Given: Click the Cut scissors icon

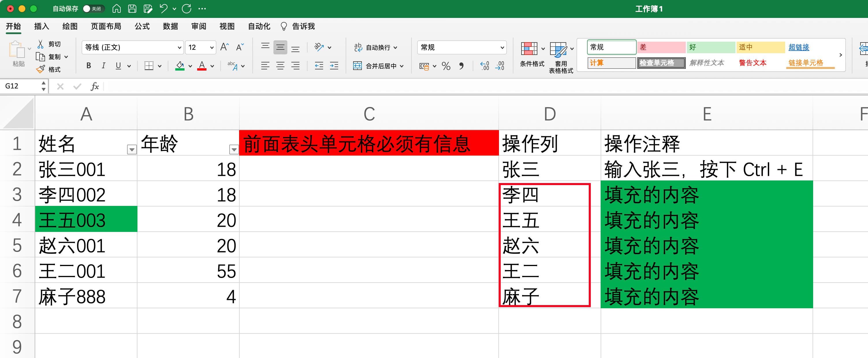Looking at the screenshot, I should pyautogui.click(x=40, y=44).
